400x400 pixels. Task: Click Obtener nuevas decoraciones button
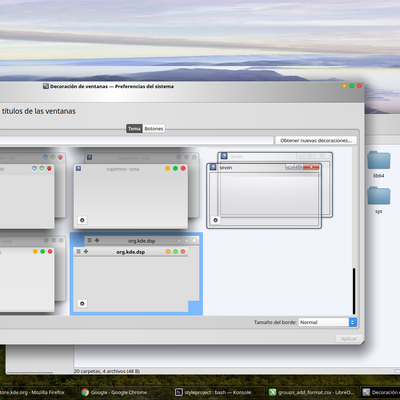click(316, 140)
